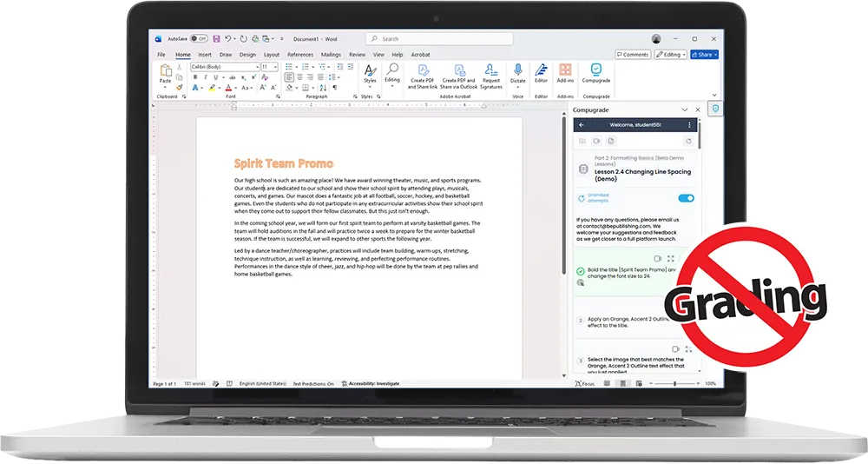Switch to the Insert ribbon tab
The width and height of the screenshot is (868, 464).
pos(205,55)
